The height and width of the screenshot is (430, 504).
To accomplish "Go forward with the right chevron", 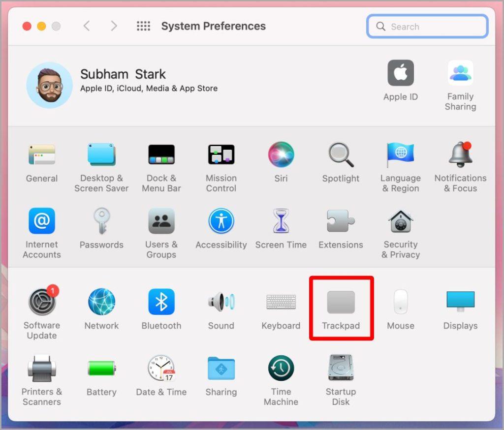I will tap(114, 26).
